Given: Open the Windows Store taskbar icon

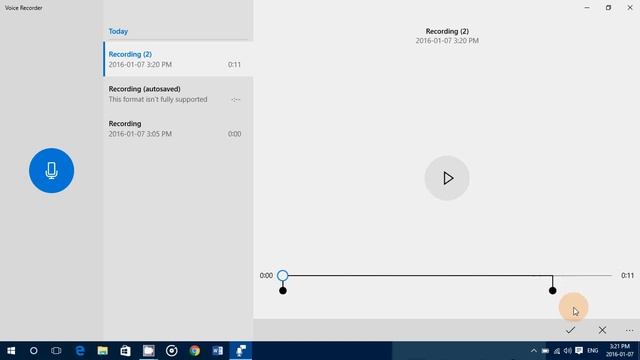Looking at the screenshot, I should click(125, 351).
